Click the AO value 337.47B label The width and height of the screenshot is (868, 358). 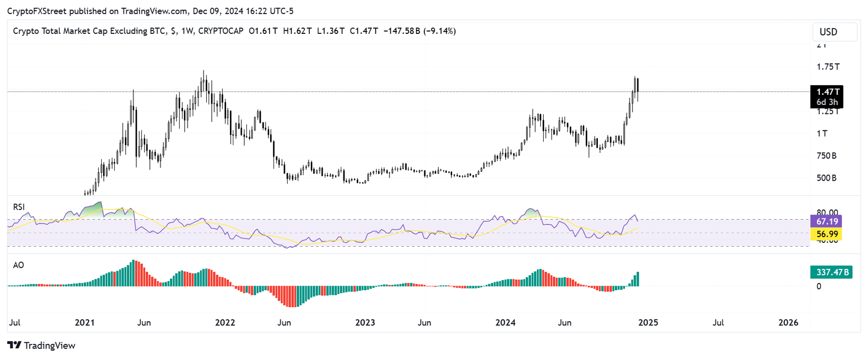(830, 272)
